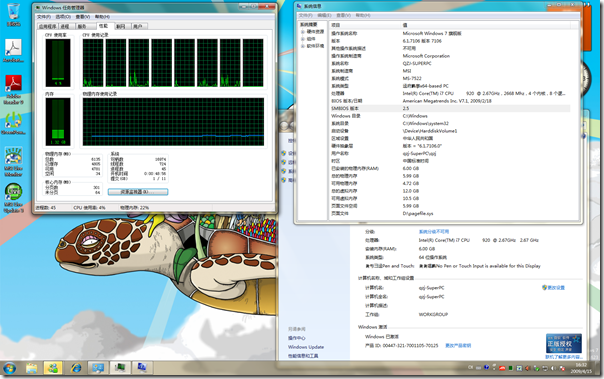The width and height of the screenshot is (604, 379).
Task: Click the Resource Monitor (资源监视器) button
Action: [x=138, y=192]
